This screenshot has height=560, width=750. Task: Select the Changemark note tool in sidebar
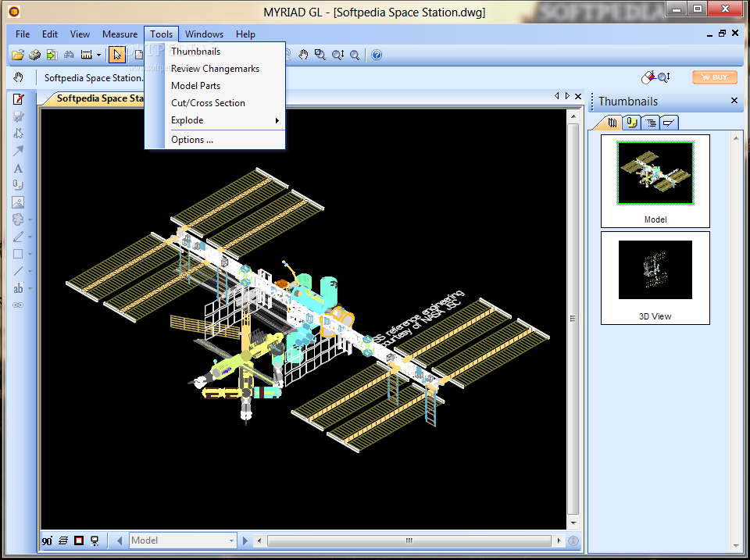tap(18, 185)
